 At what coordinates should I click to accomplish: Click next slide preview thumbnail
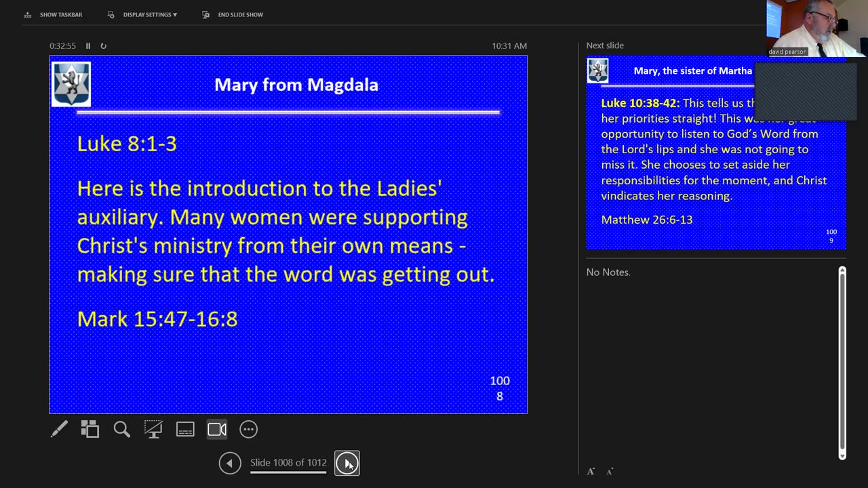click(x=716, y=152)
